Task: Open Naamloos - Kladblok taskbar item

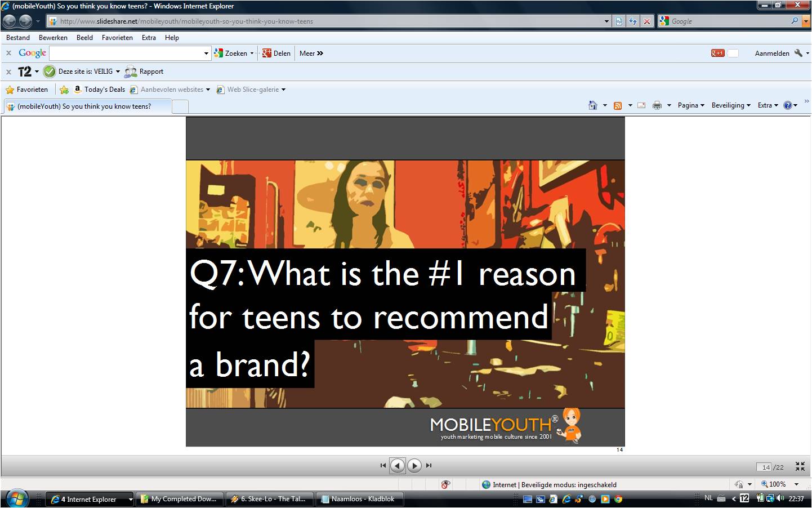Action: coord(359,499)
